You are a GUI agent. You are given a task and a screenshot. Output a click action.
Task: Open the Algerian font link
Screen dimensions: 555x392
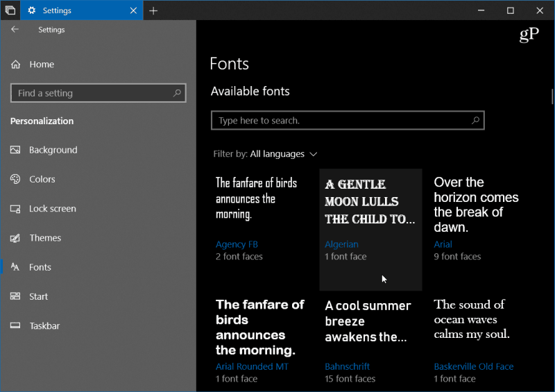[x=341, y=244]
